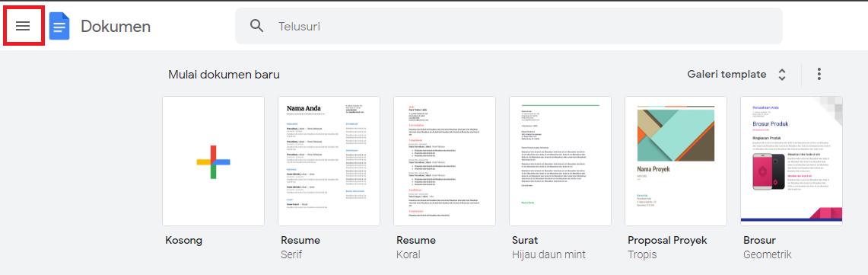Click the Surat template name label

526,241
